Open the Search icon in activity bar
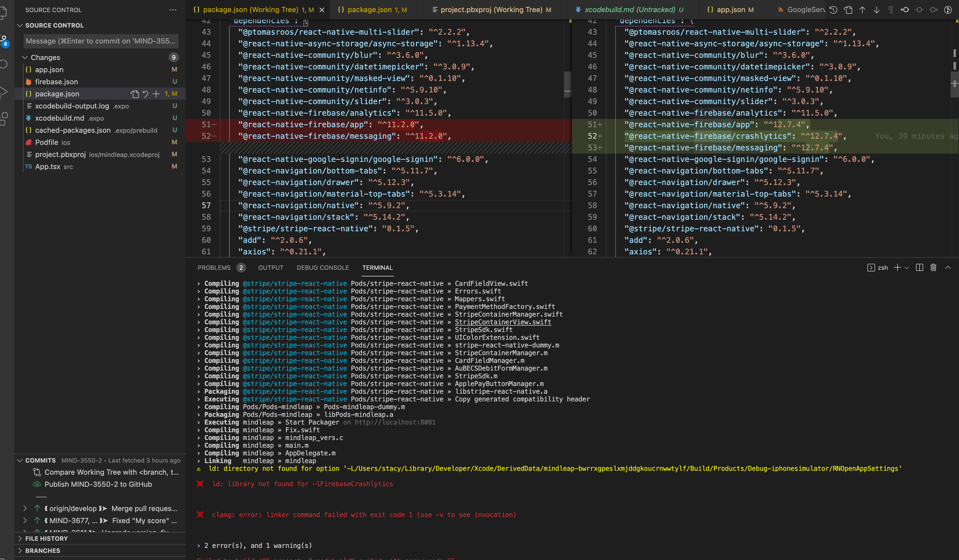The image size is (959, 560). tap(3, 64)
